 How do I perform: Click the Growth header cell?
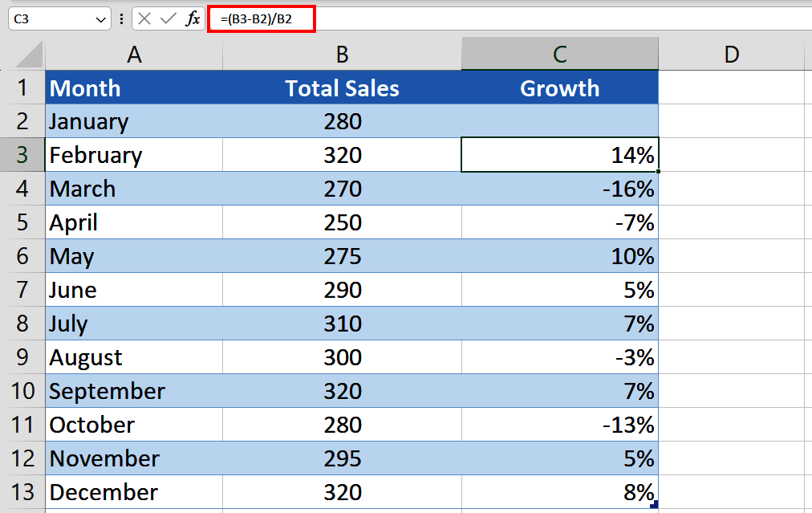coord(559,88)
